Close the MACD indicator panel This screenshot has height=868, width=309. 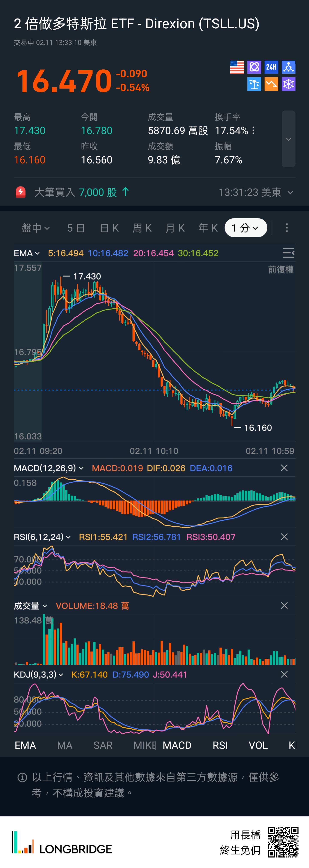284,468
